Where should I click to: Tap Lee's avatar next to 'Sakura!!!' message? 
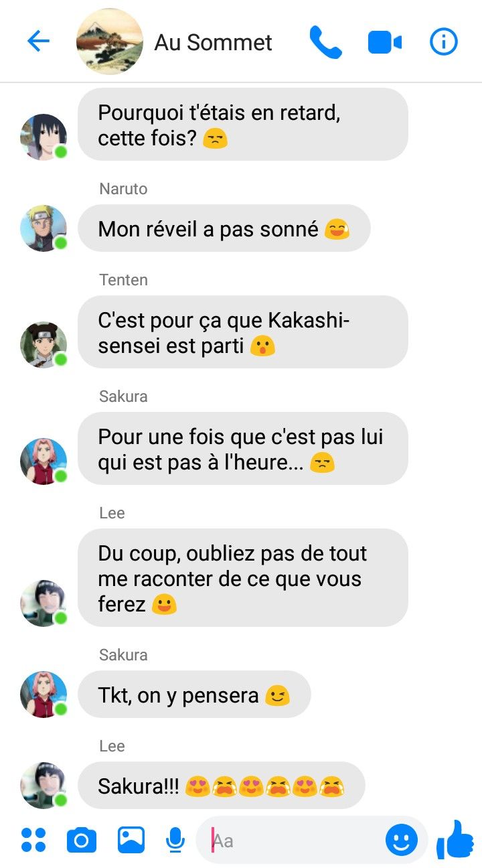click(44, 785)
